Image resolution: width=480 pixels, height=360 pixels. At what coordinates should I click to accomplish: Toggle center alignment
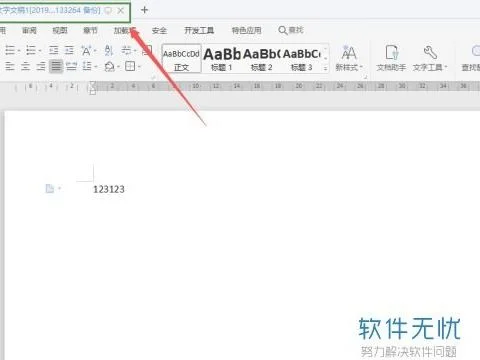25,66
